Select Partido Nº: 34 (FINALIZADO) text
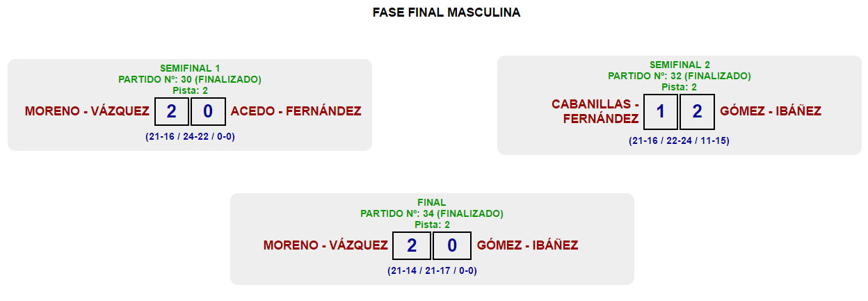Screen dimensions: 868x301 [432, 213]
